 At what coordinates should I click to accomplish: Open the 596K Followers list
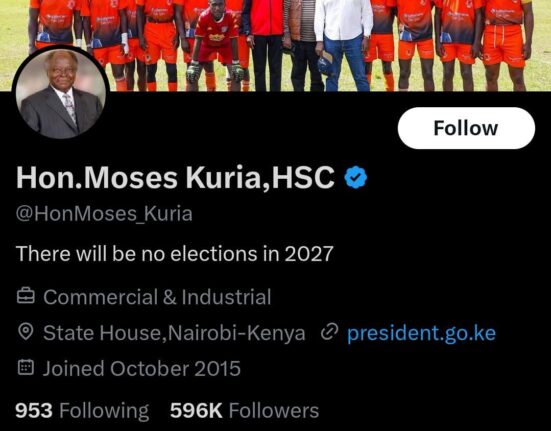coord(244,411)
